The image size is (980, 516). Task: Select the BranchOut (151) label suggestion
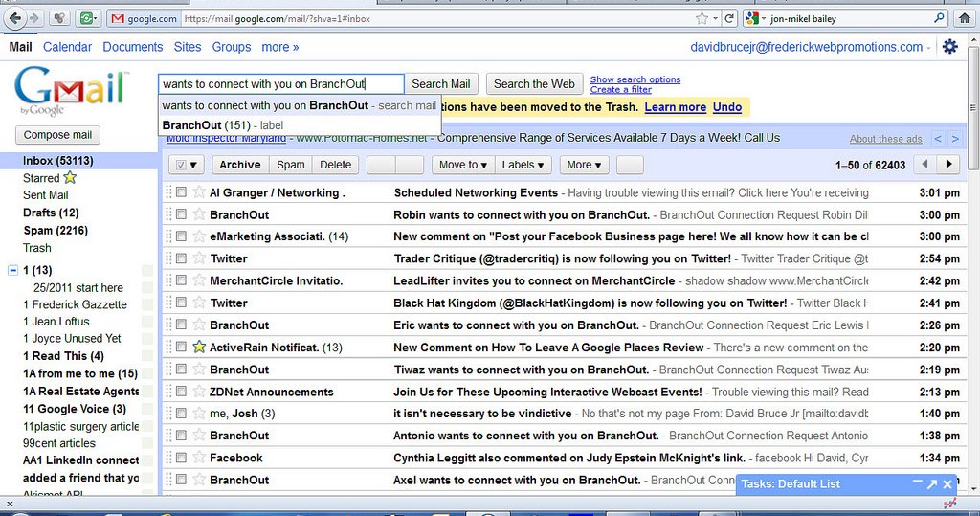[300, 125]
